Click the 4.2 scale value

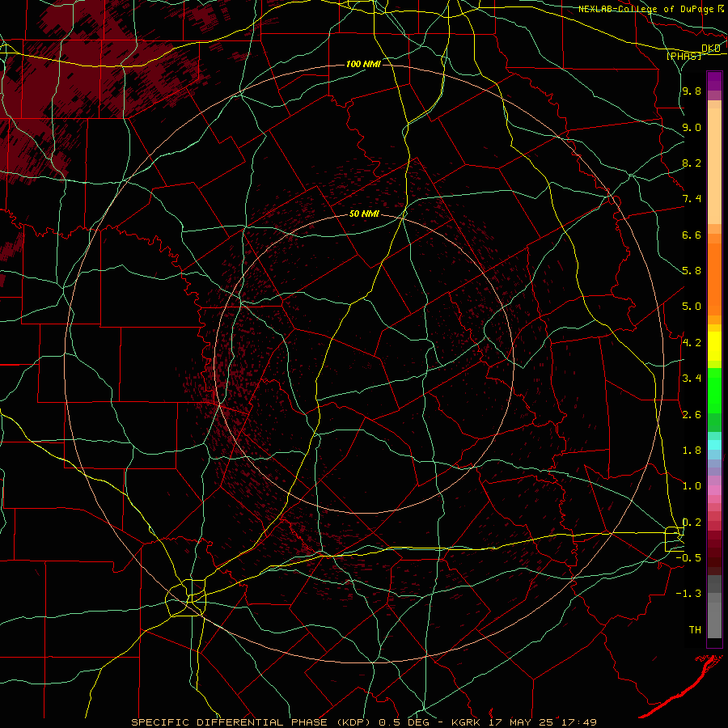692,343
